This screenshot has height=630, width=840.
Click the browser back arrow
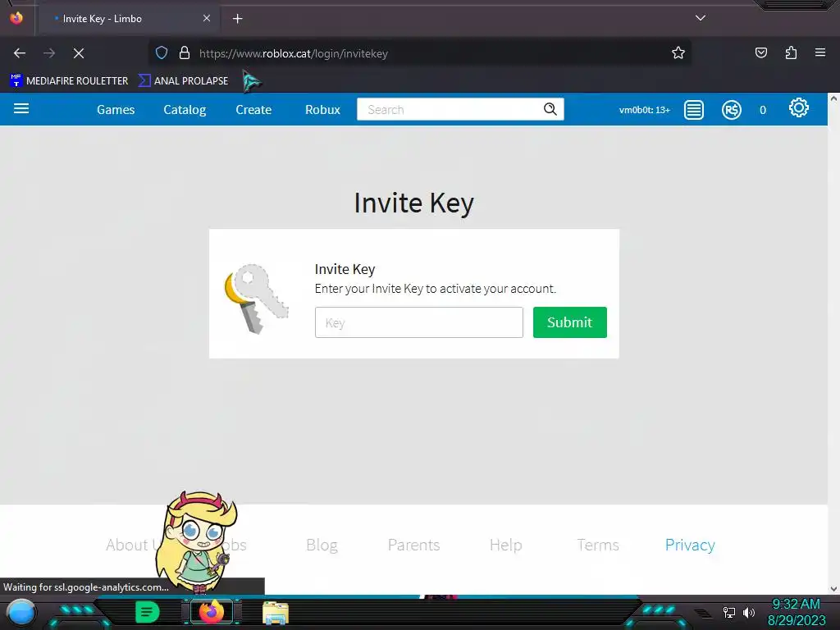(20, 53)
